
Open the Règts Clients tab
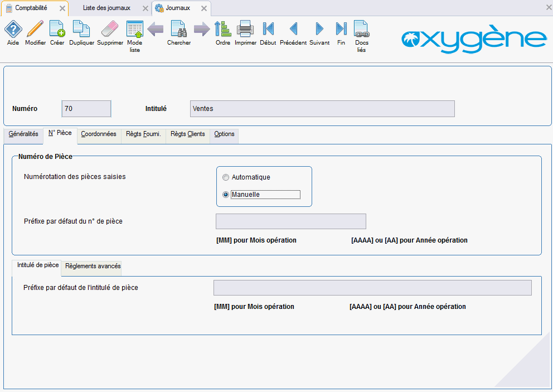(x=187, y=134)
